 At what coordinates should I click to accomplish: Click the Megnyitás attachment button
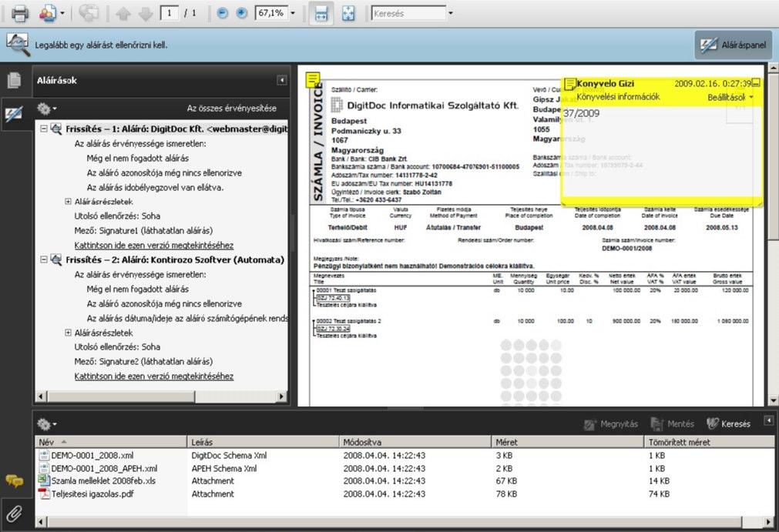pos(612,423)
